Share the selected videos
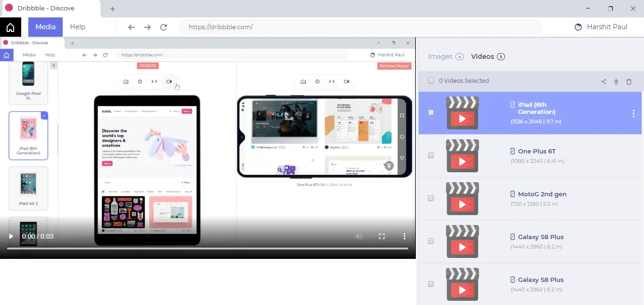 coord(603,81)
